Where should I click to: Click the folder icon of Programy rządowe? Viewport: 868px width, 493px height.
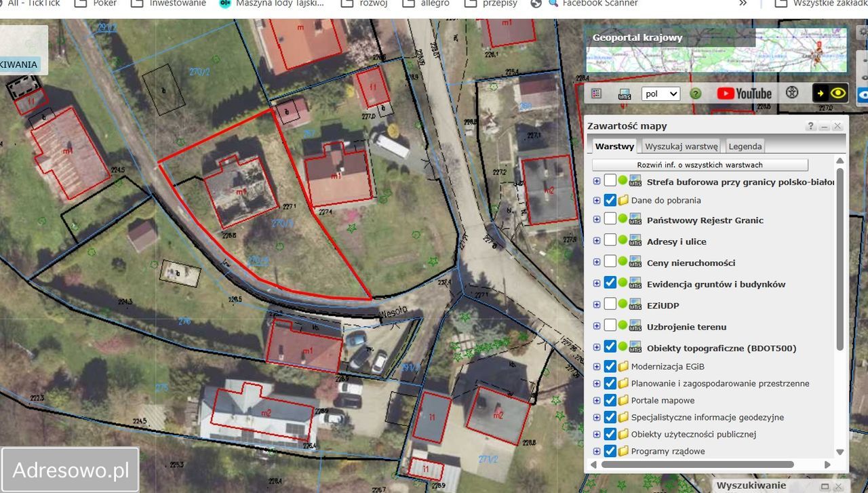[x=623, y=451]
